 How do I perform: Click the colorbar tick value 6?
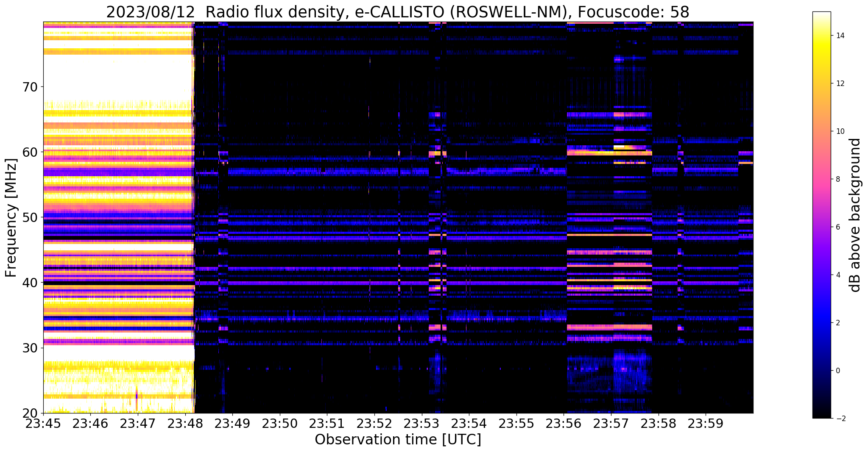[x=837, y=227]
